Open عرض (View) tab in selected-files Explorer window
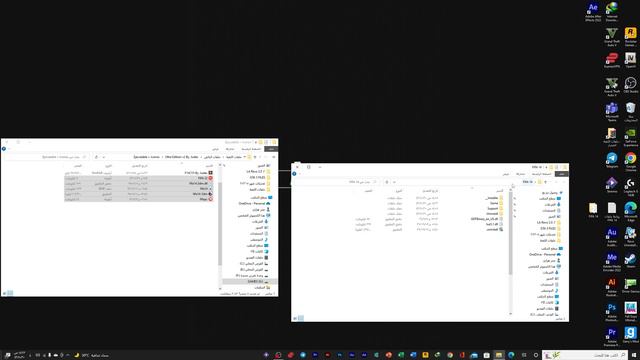 215,149
